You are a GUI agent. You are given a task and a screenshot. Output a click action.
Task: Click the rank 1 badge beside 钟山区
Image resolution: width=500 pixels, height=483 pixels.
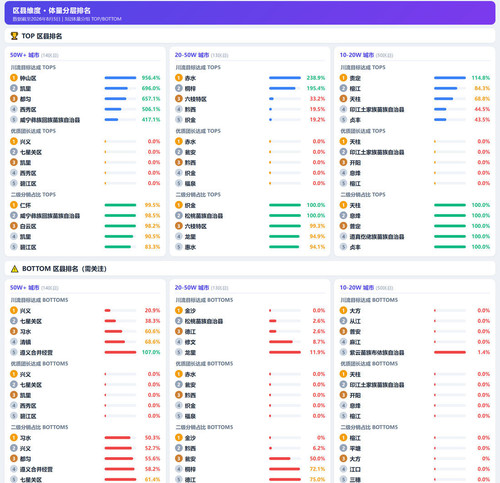pyautogui.click(x=14, y=78)
